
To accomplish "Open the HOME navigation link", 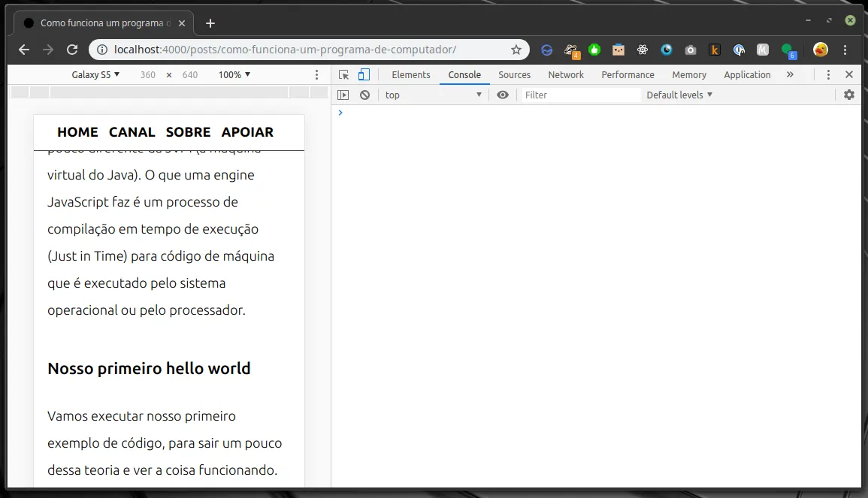I will 77,131.
